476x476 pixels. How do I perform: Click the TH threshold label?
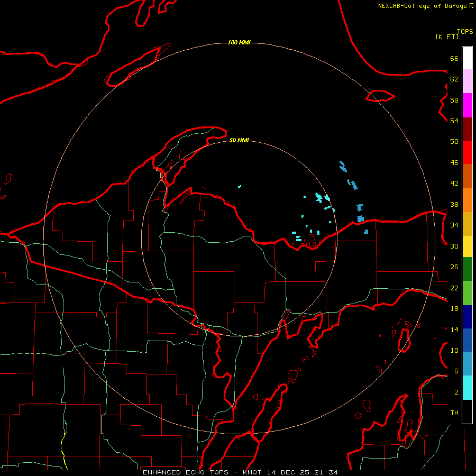coord(454,413)
